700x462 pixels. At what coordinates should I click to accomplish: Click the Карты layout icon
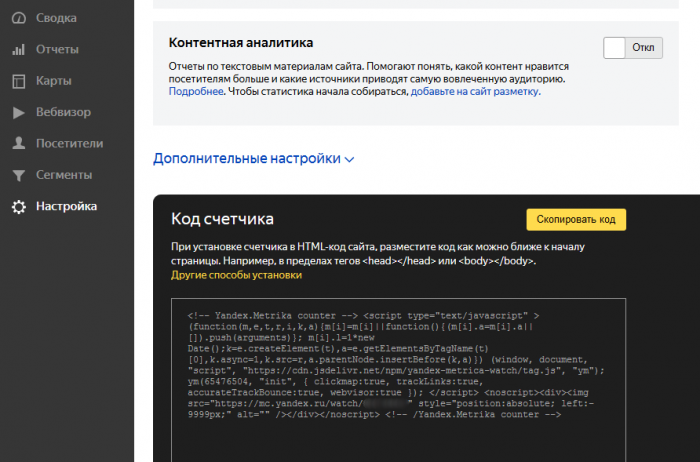click(19, 81)
